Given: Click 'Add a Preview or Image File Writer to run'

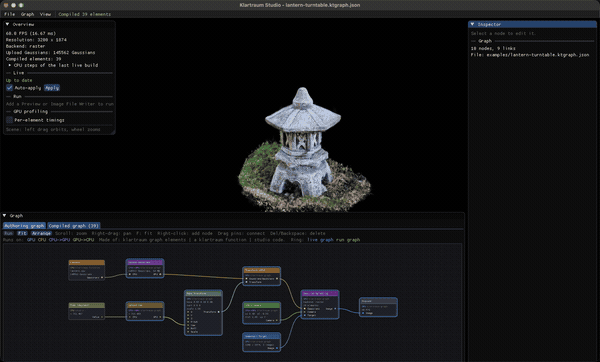Looking at the screenshot, I should (x=60, y=104).
